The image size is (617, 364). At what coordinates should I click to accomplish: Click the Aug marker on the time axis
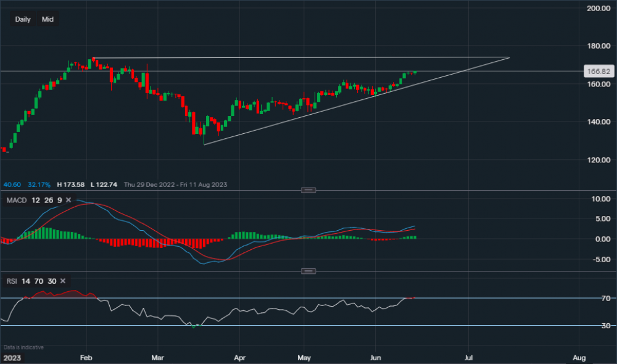coord(579,357)
